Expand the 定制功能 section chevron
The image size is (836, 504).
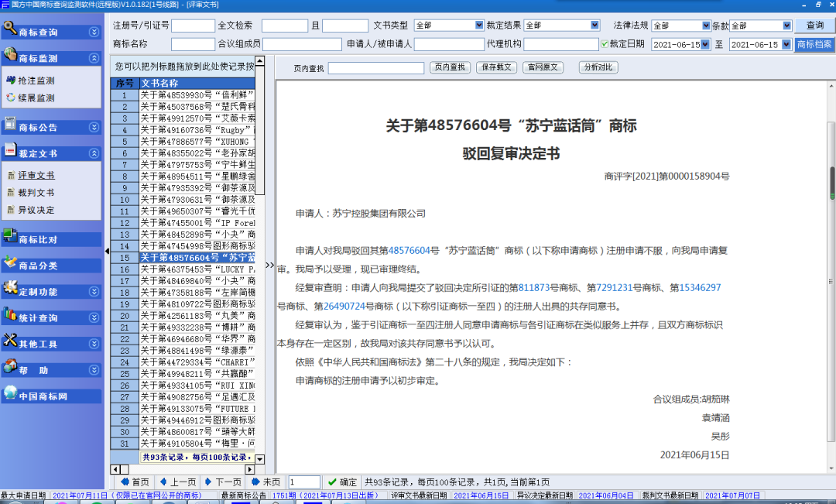tap(94, 292)
